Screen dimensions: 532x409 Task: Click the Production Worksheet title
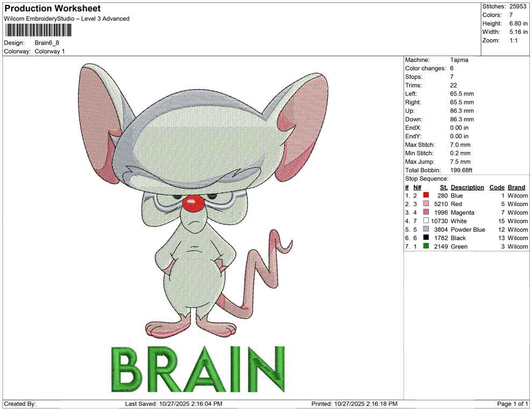53,8
